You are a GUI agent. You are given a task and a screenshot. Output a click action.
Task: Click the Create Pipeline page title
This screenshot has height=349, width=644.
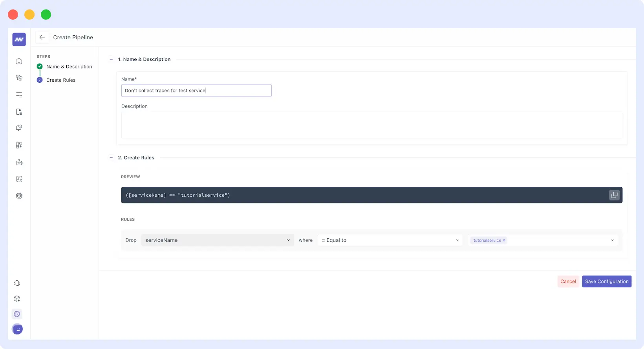tap(73, 37)
